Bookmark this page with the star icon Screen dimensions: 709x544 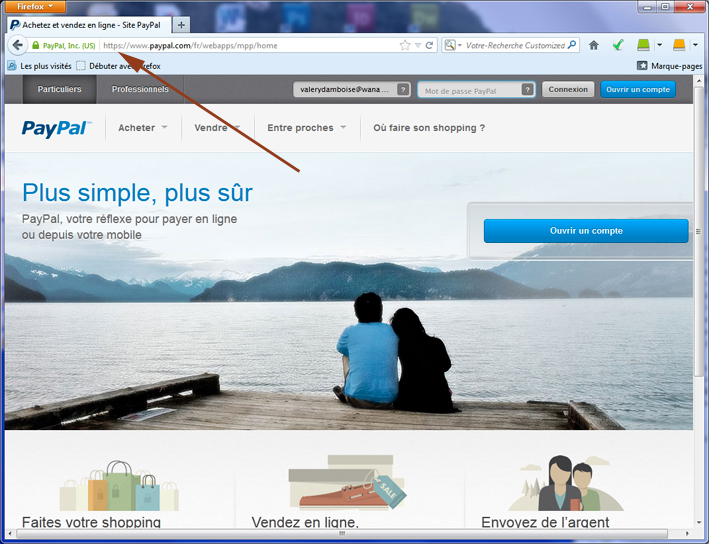click(405, 45)
